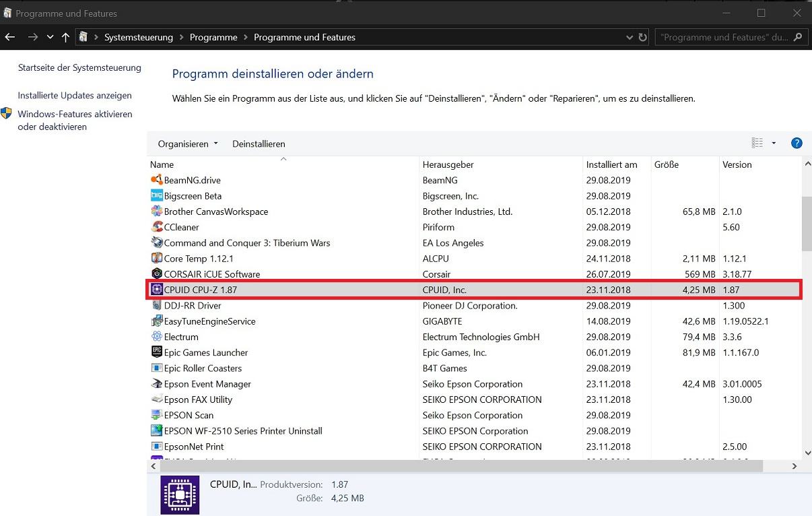
Task: Go forward with the right arrow
Action: (x=32, y=38)
